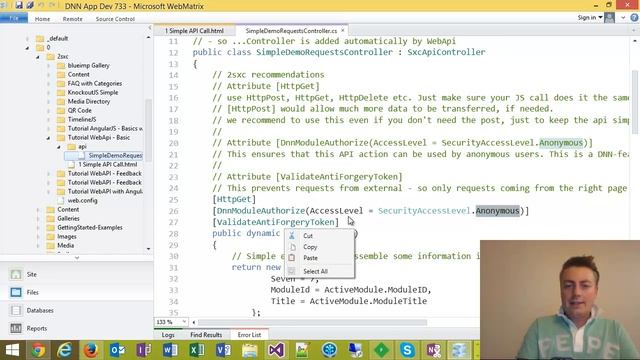This screenshot has width=640, height=360.
Task: Open File Explorer from the taskbar
Action: (249, 350)
